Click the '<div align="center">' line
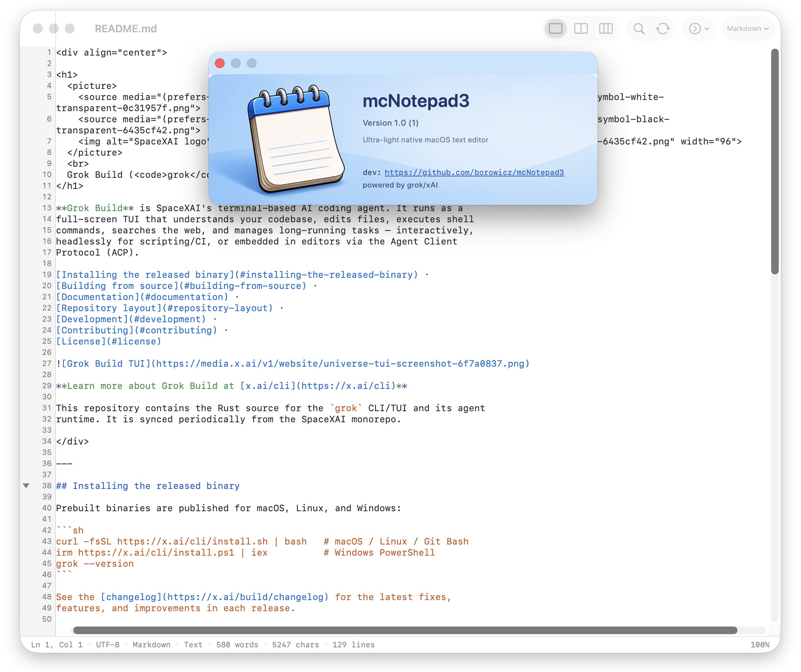 pos(111,52)
